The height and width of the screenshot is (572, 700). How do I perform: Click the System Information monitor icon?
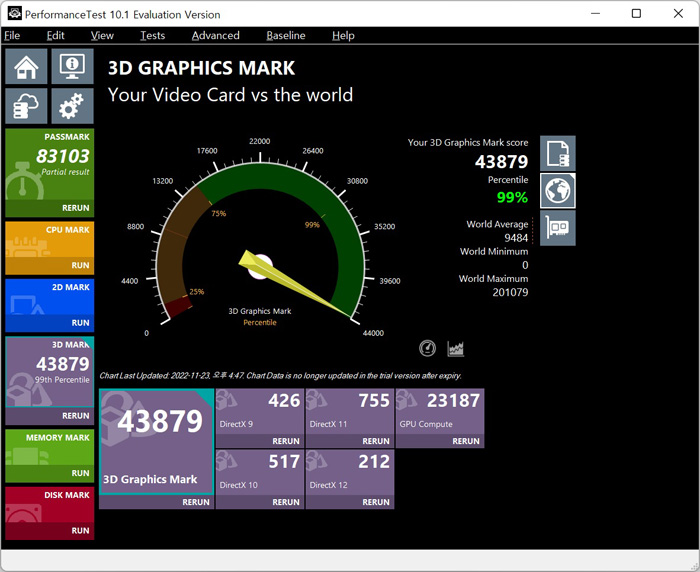click(72, 67)
